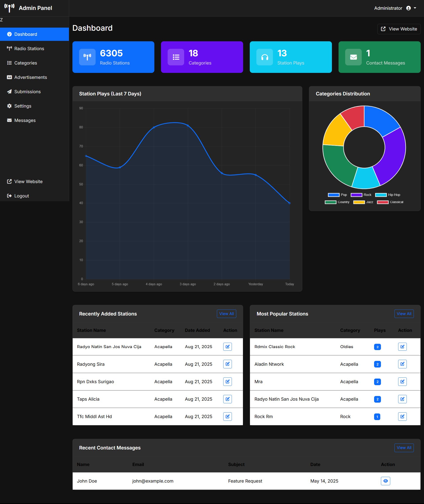
Task: Click the Pop blue color swatch in legend
Action: (x=333, y=195)
